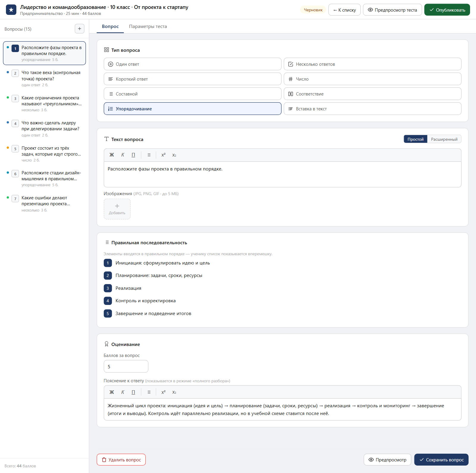Open 'Предпросмотр теста'
The image size is (476, 473).
pos(392,10)
